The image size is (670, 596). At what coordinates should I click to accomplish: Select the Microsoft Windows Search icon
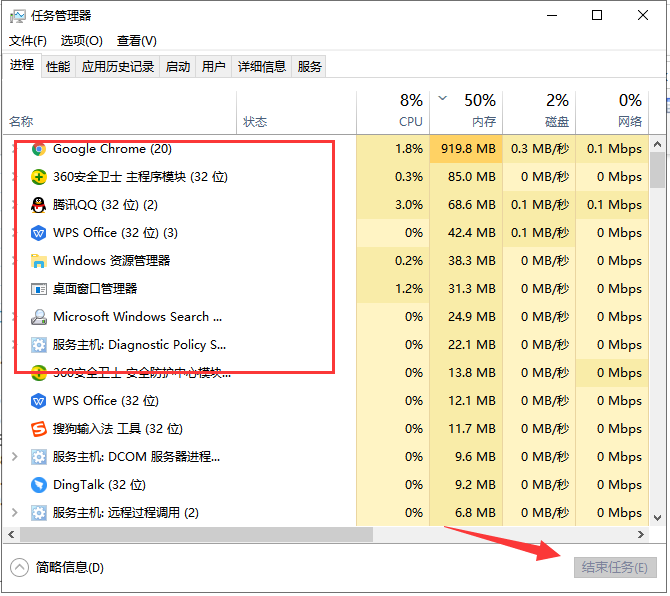point(39,317)
